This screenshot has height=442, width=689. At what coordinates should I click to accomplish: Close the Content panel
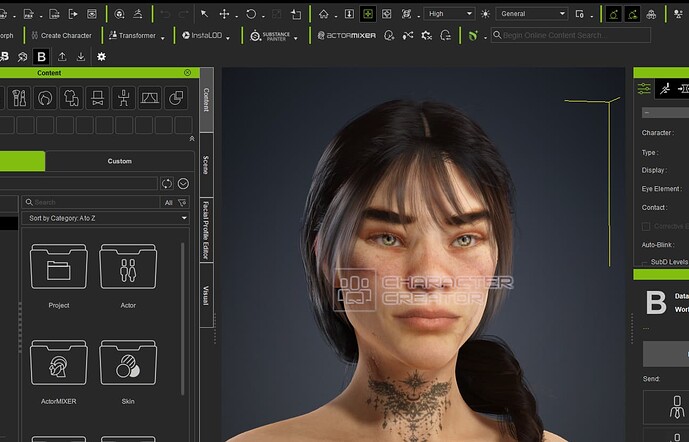point(188,73)
